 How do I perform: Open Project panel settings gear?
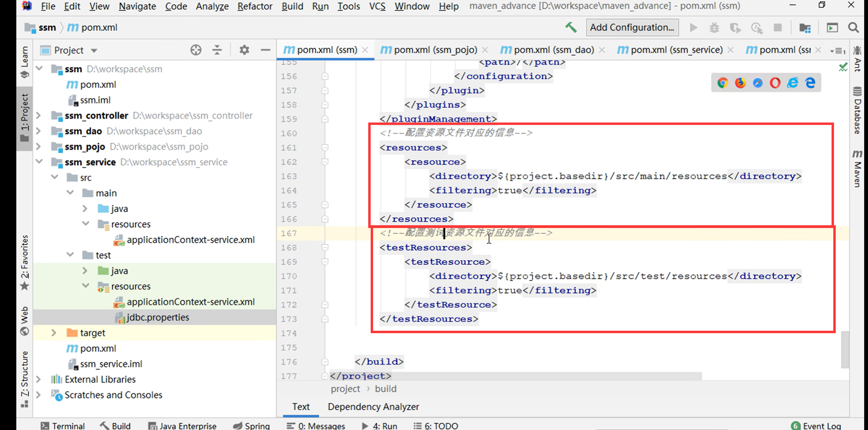(244, 50)
